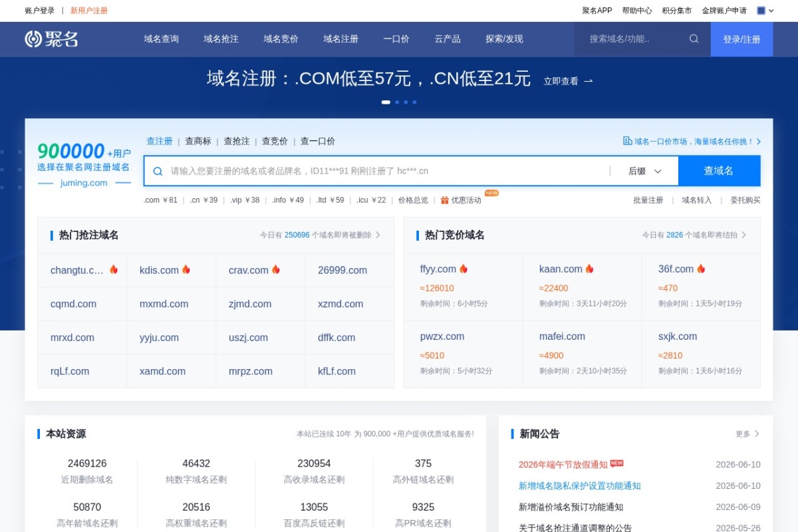This screenshot has width=798, height=532.
Task: Click the fire icon next to kdis.com
Action: [186, 269]
